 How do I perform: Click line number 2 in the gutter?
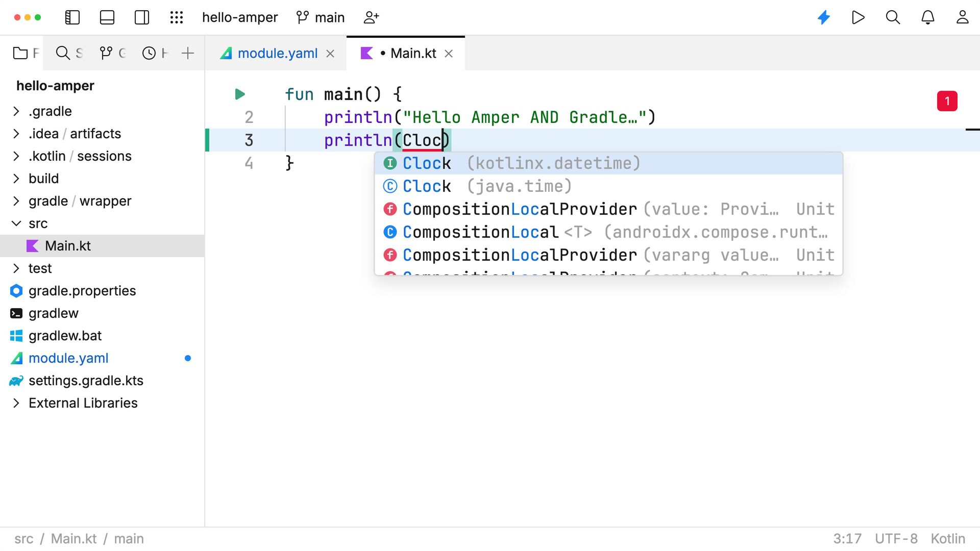249,117
